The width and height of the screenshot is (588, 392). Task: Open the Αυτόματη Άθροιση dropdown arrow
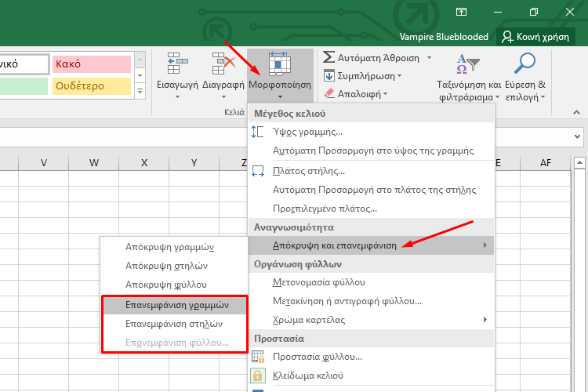pos(429,58)
